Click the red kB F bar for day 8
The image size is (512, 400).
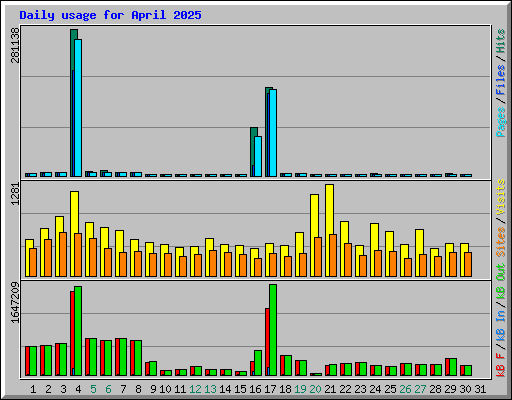coord(132,358)
